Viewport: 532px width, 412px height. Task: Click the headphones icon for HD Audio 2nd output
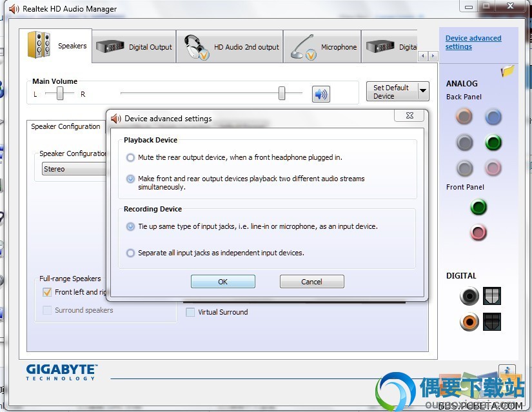pos(196,48)
